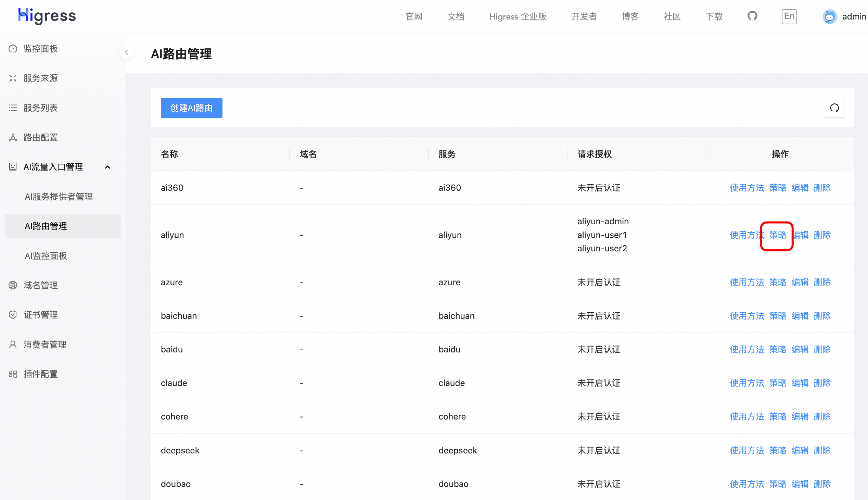Click 删除 link for ai360 route
Image resolution: width=868 pixels, height=500 pixels.
[x=822, y=188]
